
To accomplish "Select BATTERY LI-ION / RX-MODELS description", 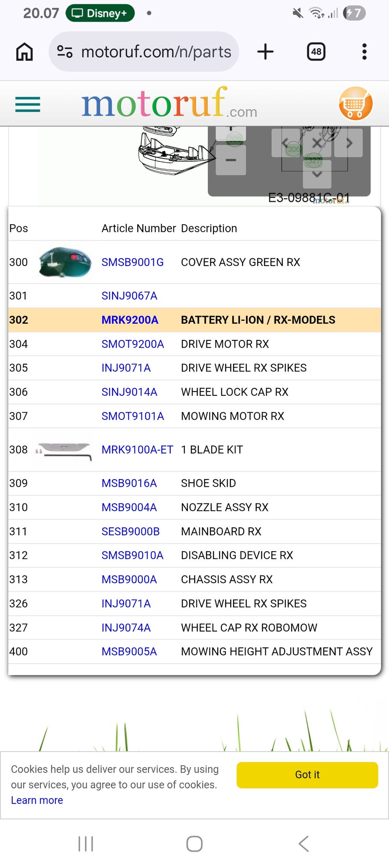I will 258,320.
